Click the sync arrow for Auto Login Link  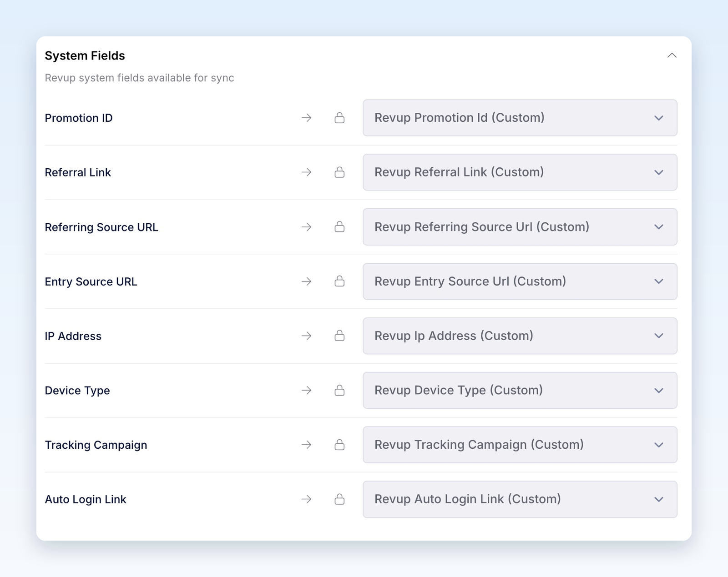pyautogui.click(x=307, y=499)
